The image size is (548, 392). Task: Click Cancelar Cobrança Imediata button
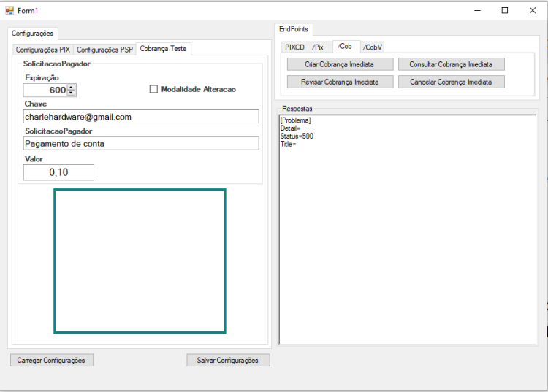click(x=452, y=82)
